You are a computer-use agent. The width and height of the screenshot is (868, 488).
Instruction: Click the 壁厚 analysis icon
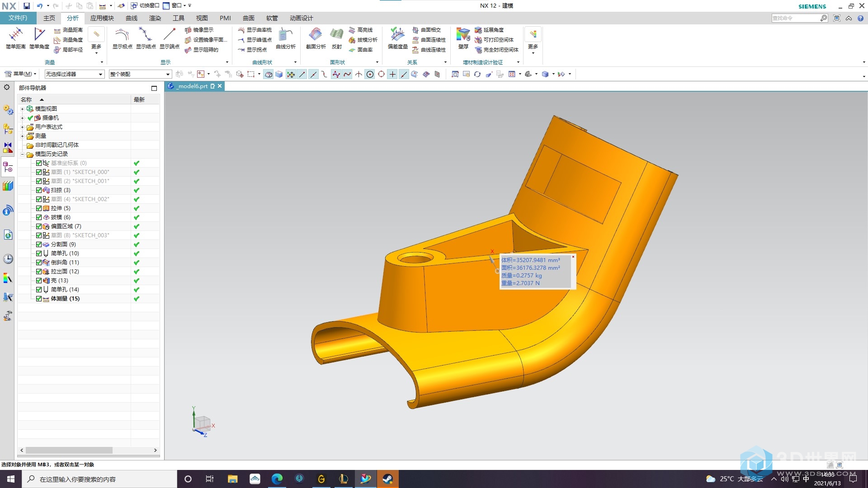click(x=463, y=38)
